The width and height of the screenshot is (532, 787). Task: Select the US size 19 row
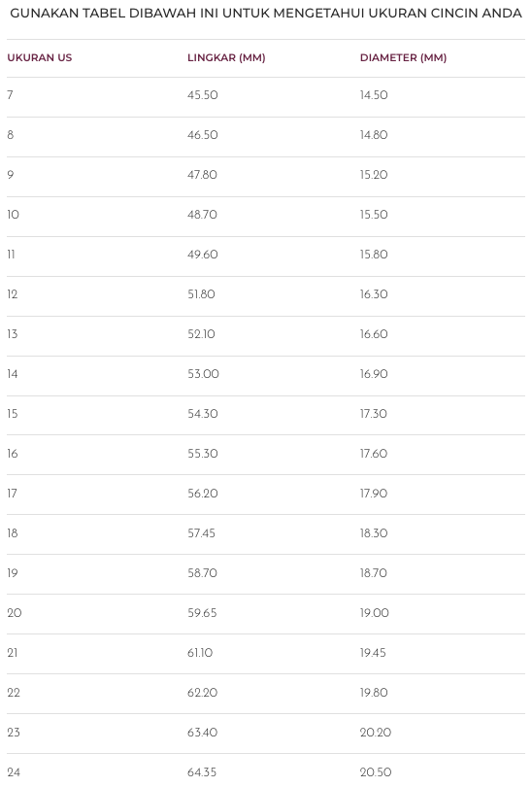[x=266, y=574]
